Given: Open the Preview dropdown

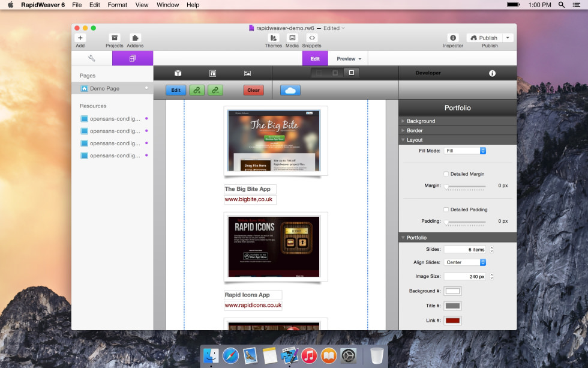Looking at the screenshot, I should (x=349, y=58).
